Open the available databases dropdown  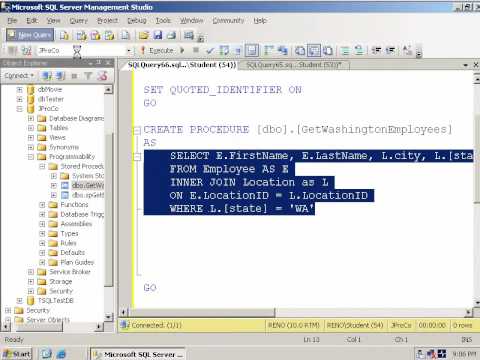(x=129, y=51)
